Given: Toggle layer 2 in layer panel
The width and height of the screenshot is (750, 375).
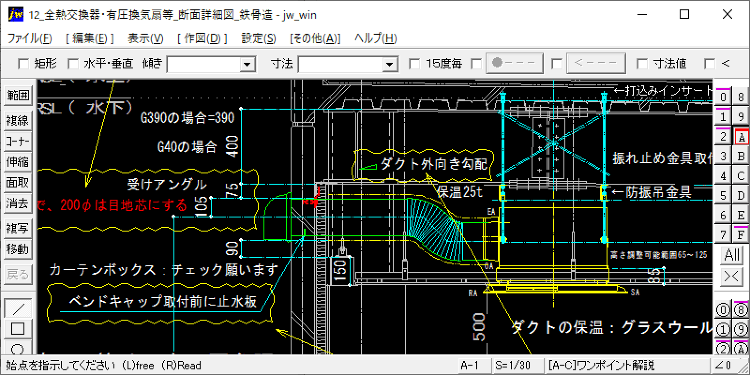Looking at the screenshot, I should pyautogui.click(x=724, y=137).
